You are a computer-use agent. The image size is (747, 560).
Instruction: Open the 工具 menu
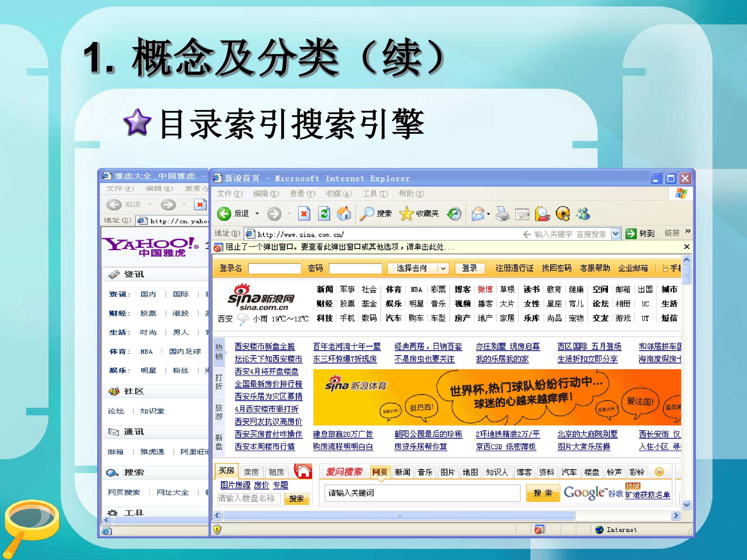pos(375,194)
